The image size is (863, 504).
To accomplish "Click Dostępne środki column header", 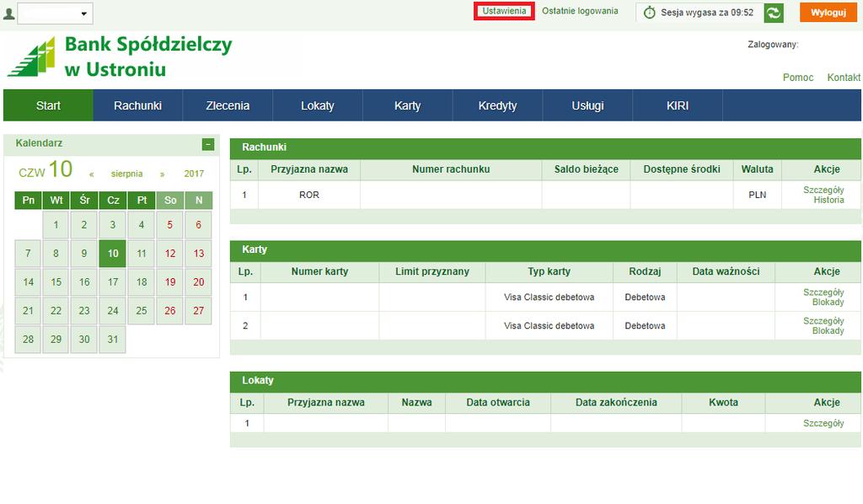I will [681, 169].
